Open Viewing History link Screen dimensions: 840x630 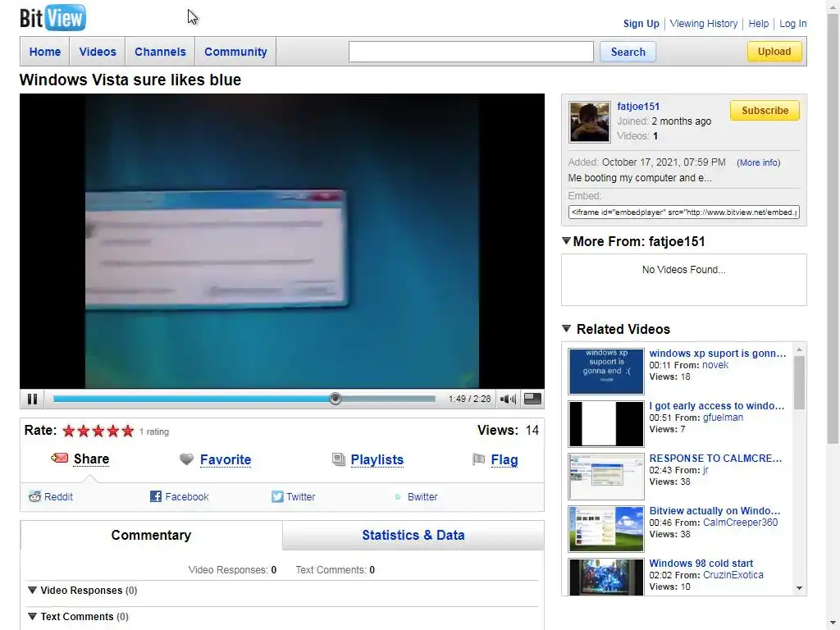coord(703,24)
